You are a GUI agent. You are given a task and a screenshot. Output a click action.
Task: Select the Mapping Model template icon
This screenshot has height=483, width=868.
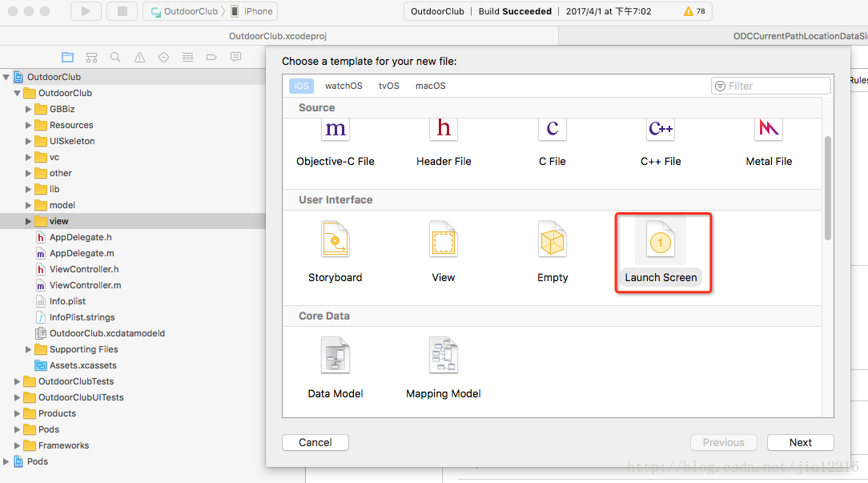(444, 356)
